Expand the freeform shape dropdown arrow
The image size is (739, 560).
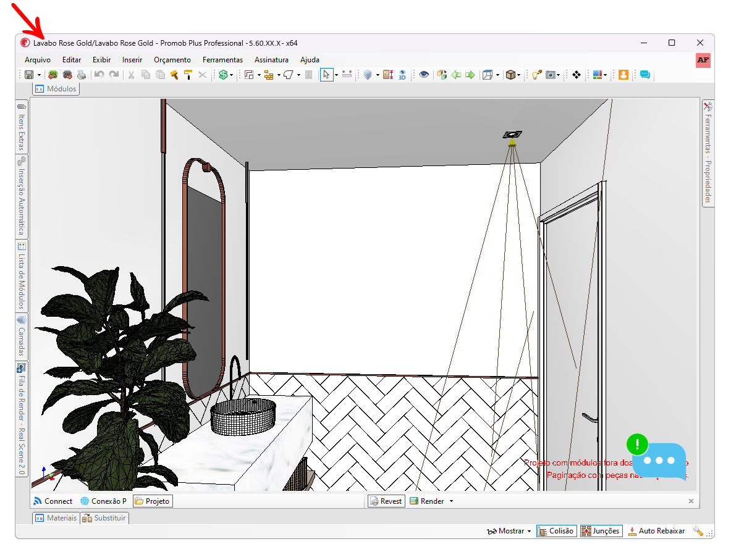(298, 75)
